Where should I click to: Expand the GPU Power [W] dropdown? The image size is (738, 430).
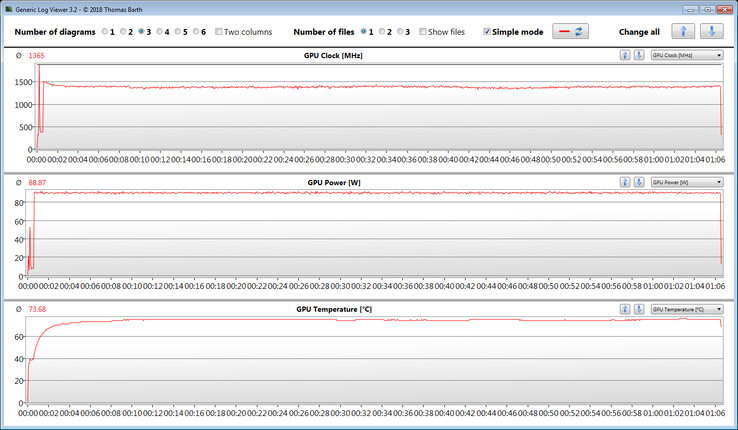686,182
